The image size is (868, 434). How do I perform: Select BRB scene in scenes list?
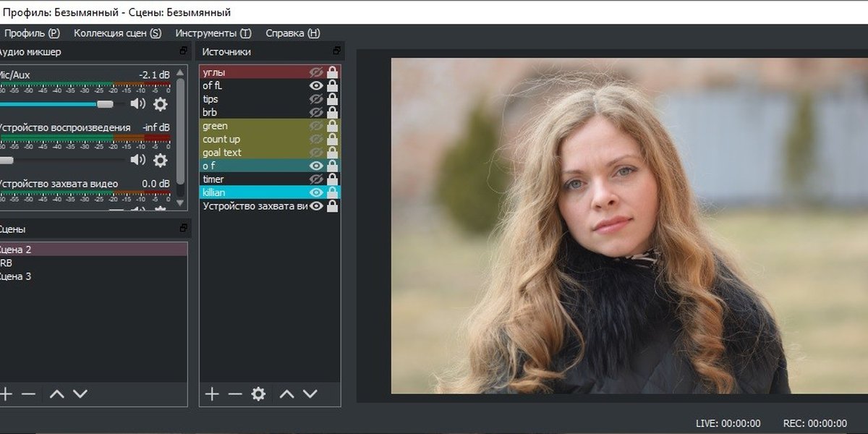pos(93,263)
